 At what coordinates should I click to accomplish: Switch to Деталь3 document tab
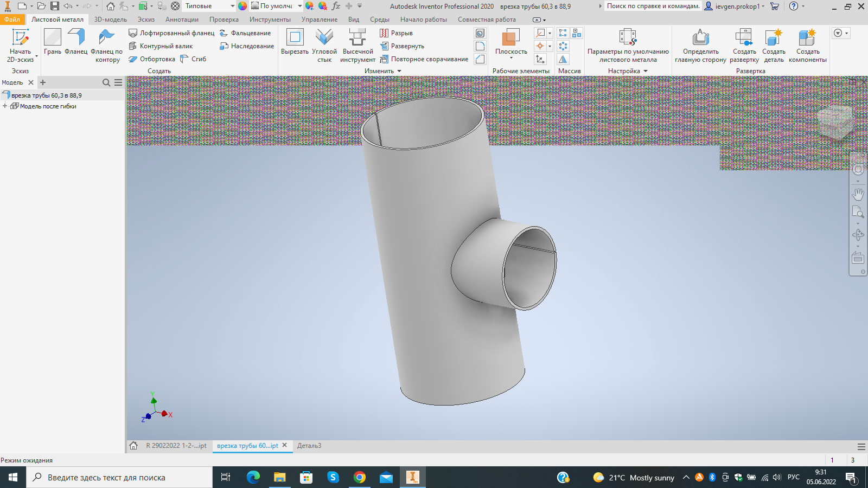pos(309,446)
